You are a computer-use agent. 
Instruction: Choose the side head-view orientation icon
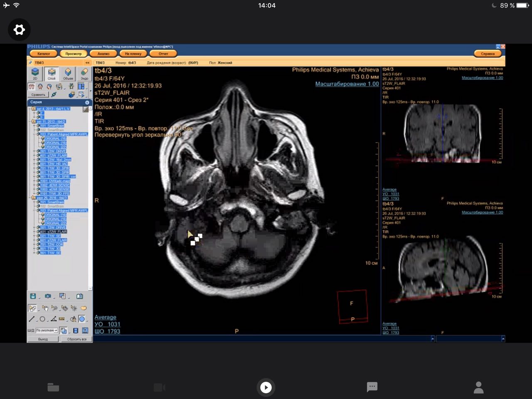pos(49,86)
